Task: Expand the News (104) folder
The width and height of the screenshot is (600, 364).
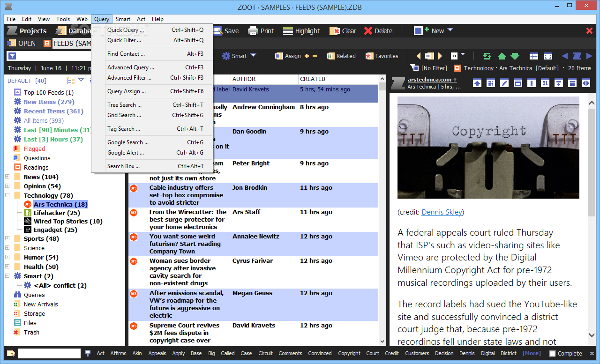Action: (7, 177)
